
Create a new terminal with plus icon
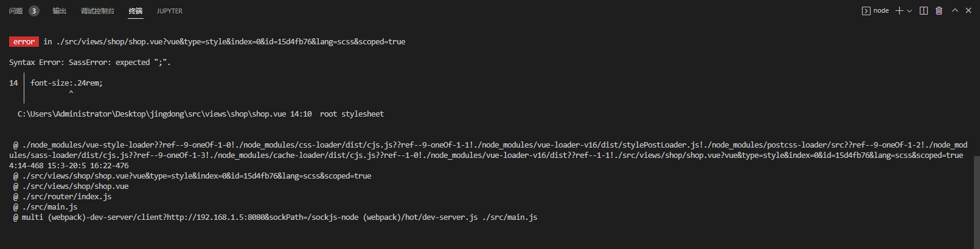(899, 11)
